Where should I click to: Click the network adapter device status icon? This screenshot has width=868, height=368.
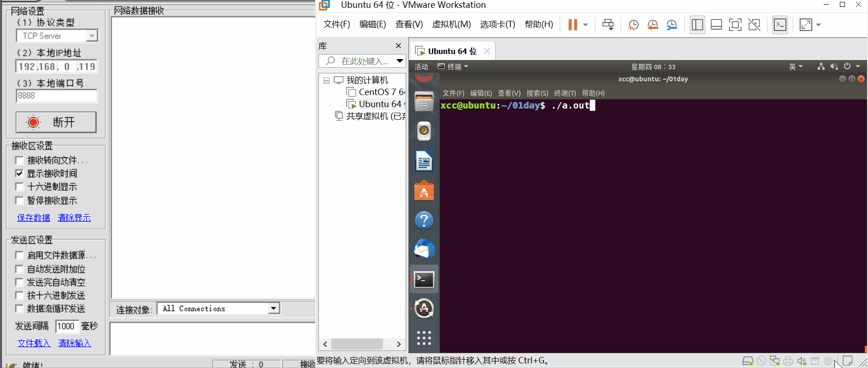pyautogui.click(x=775, y=361)
